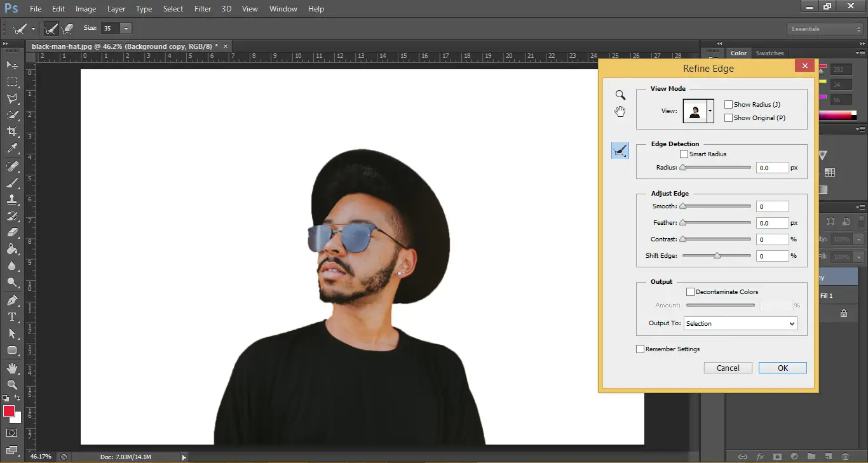Screen dimensions: 868x463
Task: Open the Window menu
Action: tap(283, 9)
